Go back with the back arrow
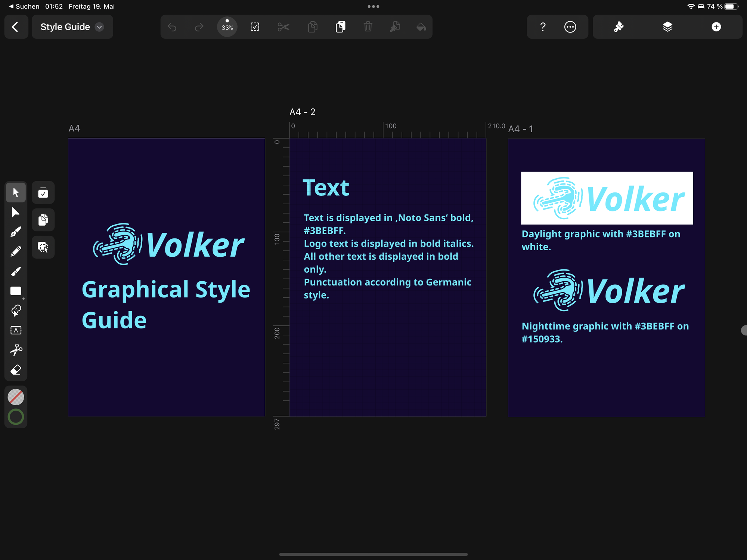 pos(15,27)
